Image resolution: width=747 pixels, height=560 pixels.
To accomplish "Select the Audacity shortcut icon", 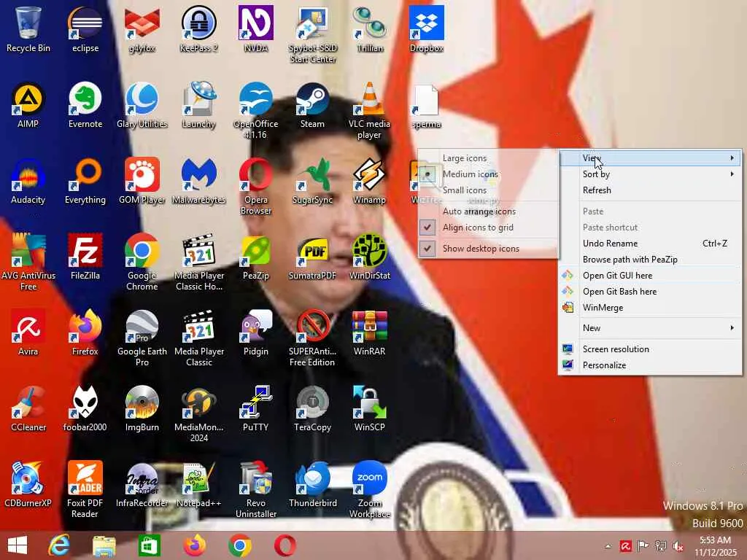I will point(28,181).
